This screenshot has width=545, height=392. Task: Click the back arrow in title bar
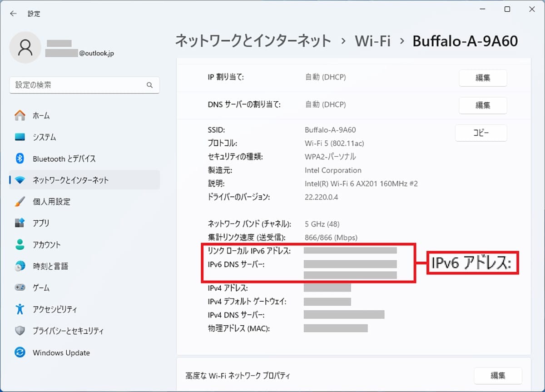click(13, 14)
